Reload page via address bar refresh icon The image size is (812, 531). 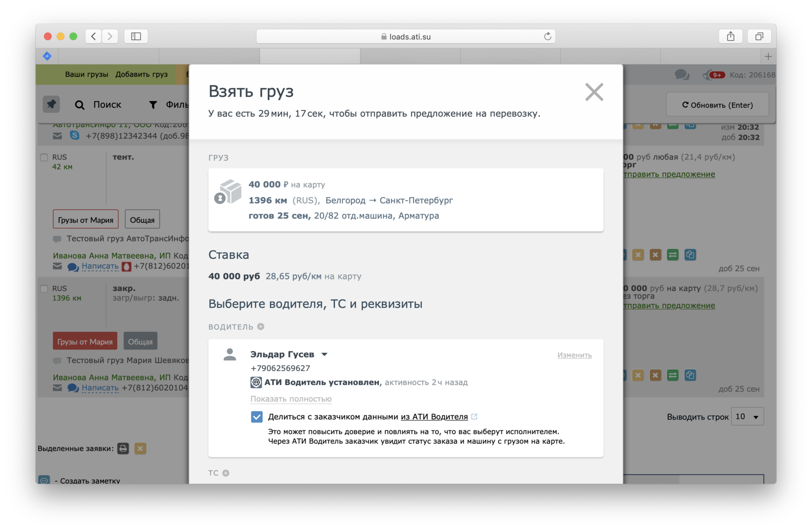pos(547,36)
